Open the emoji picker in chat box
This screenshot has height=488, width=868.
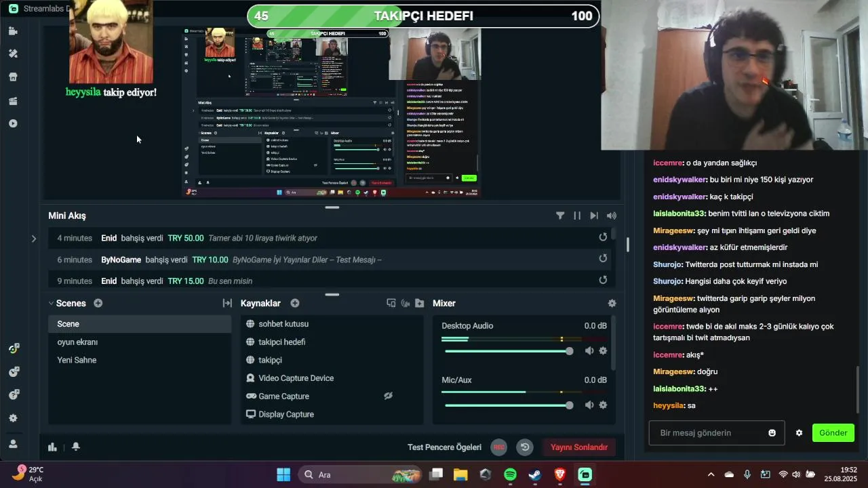coord(772,432)
